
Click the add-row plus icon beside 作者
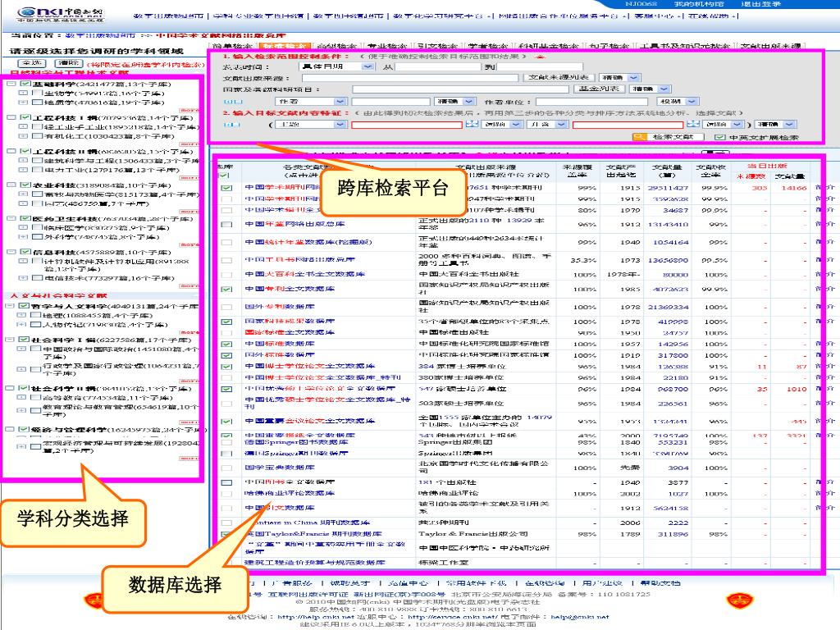(229, 101)
